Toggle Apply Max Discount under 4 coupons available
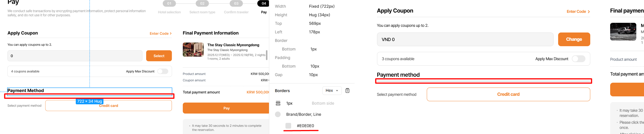 coord(163,71)
